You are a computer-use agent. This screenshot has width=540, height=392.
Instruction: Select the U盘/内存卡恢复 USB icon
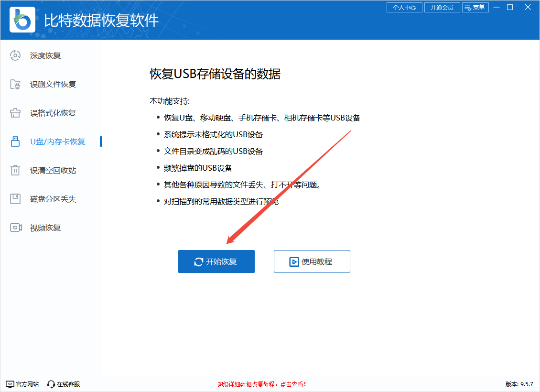pos(15,142)
